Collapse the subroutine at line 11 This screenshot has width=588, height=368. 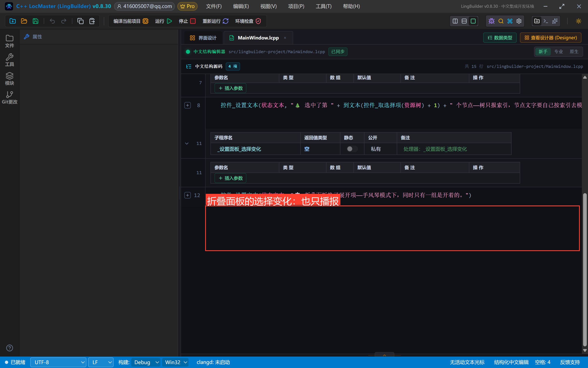coord(187,143)
